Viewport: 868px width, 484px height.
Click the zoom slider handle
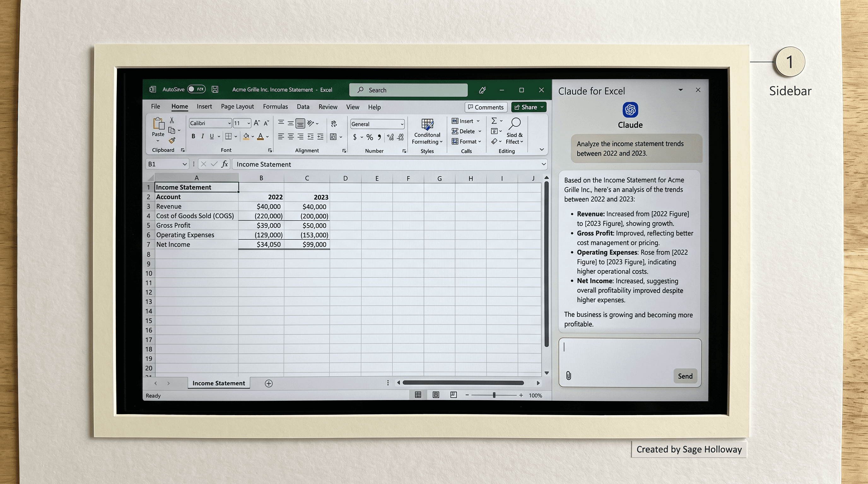coord(494,395)
